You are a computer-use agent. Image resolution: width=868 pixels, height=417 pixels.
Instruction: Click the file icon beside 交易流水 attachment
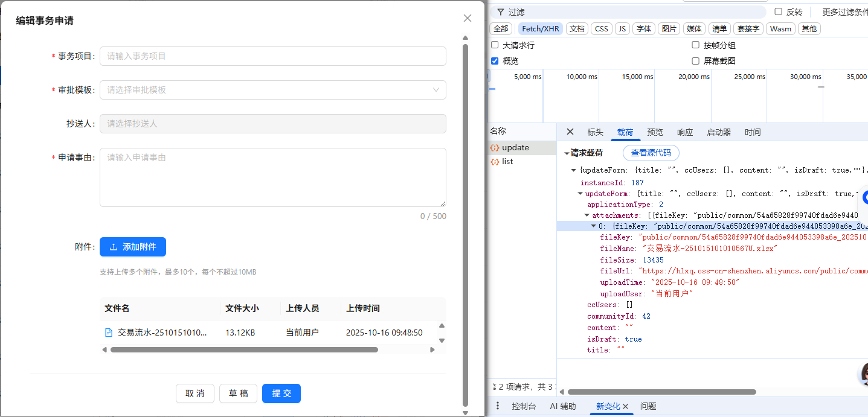click(109, 333)
